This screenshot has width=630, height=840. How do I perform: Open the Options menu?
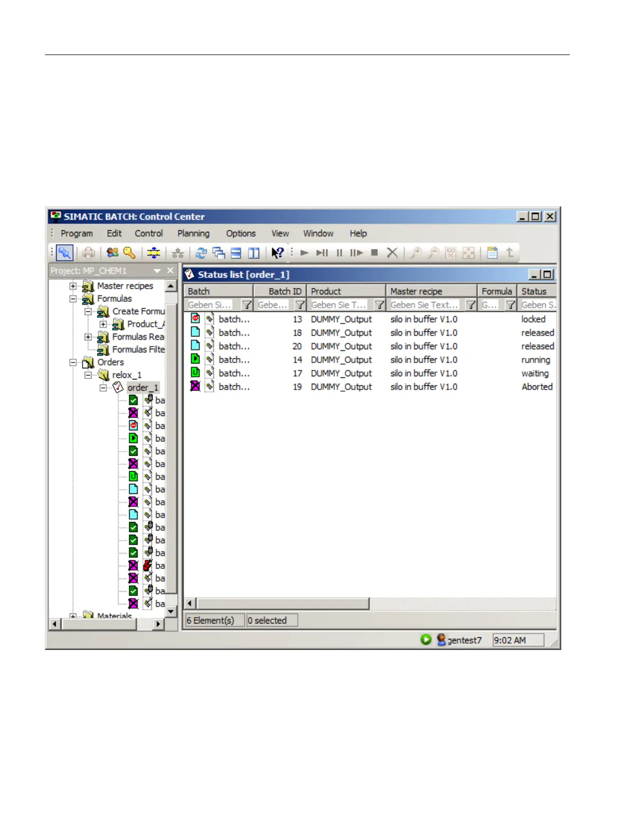(x=241, y=233)
